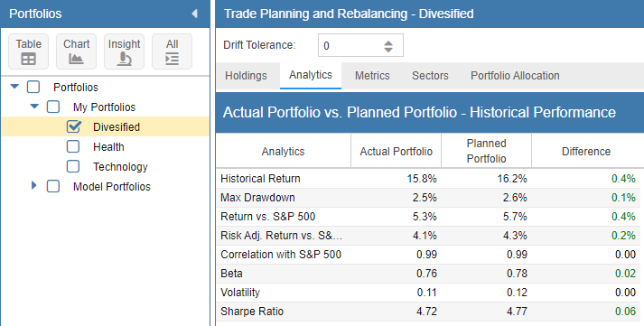Viewport: 644px width, 326px height.
Task: Open the Portfolio Allocation tab
Action: (x=515, y=76)
